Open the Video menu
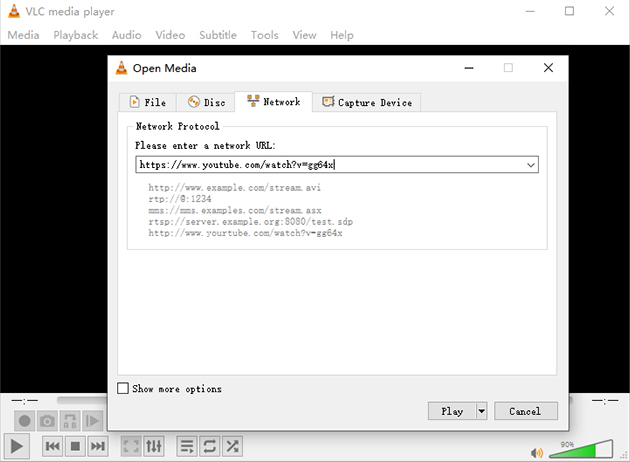This screenshot has height=462, width=630. click(x=170, y=35)
